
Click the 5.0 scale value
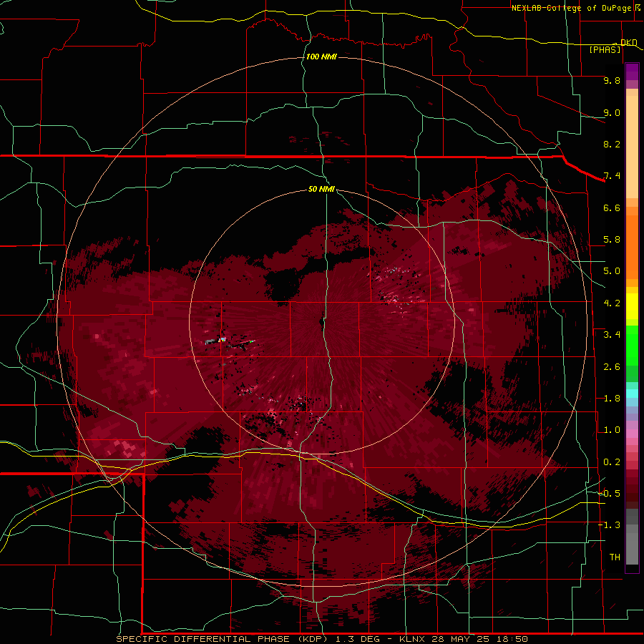tap(612, 271)
